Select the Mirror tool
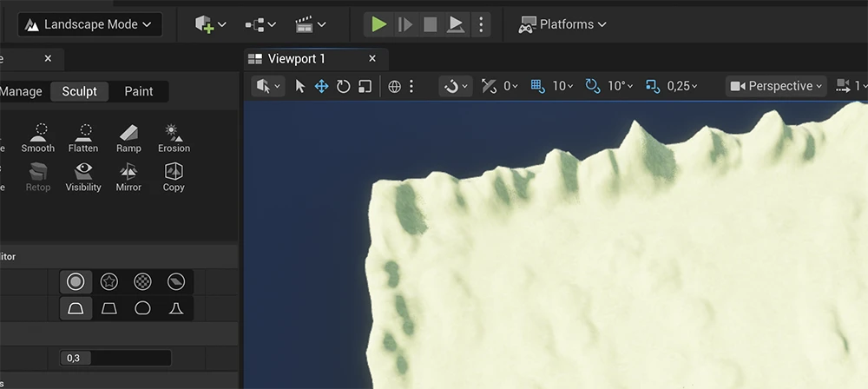The width and height of the screenshot is (868, 389). point(128,176)
